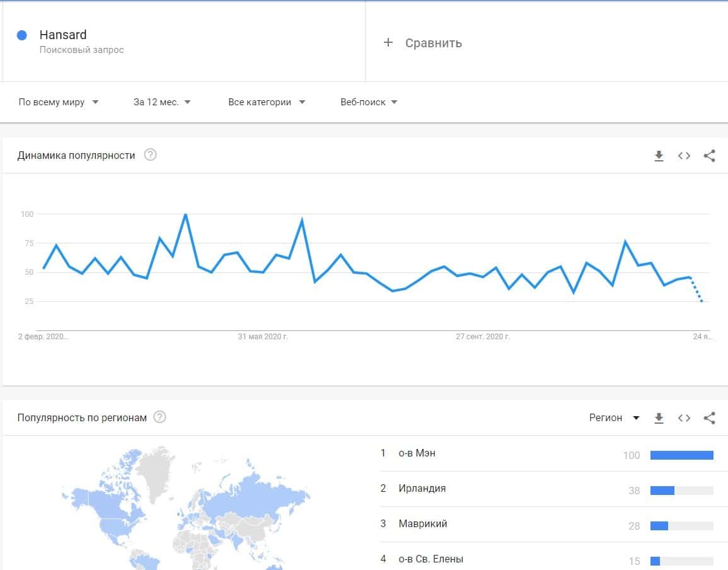Select Ирландия in region list
The width and height of the screenshot is (728, 570).
(422, 489)
